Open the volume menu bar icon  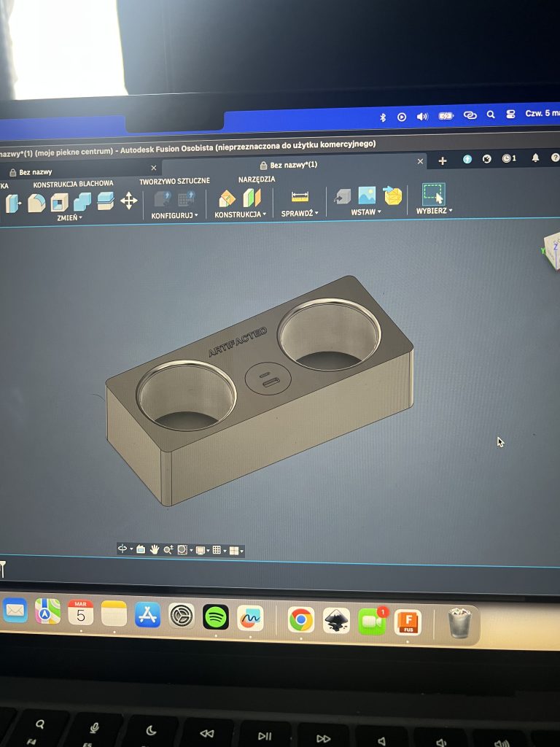(x=422, y=116)
